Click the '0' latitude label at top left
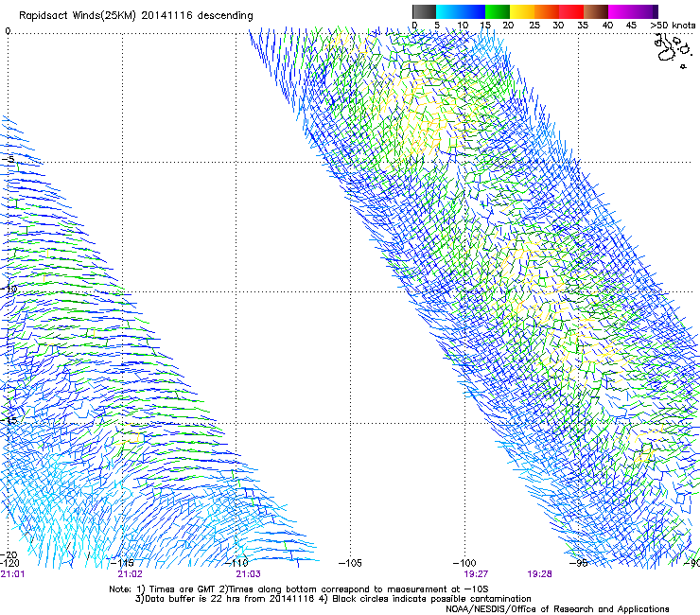The height and width of the screenshot is (615, 700). point(8,31)
